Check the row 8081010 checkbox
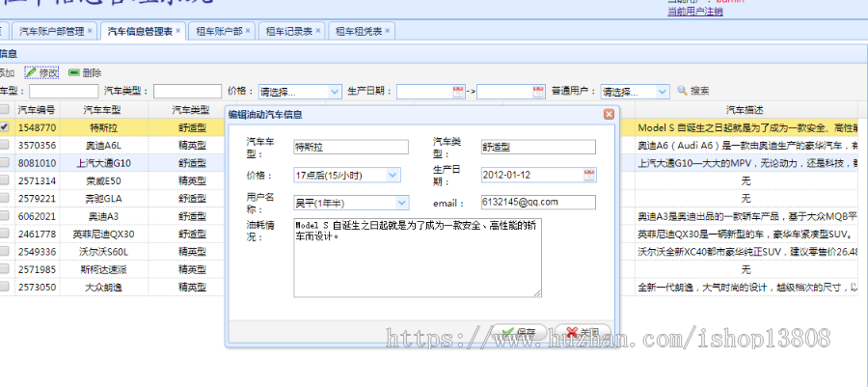 pos(5,162)
